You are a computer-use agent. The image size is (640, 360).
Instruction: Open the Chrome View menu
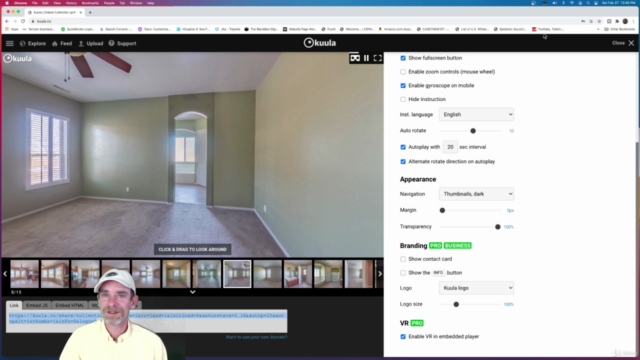pos(57,3)
